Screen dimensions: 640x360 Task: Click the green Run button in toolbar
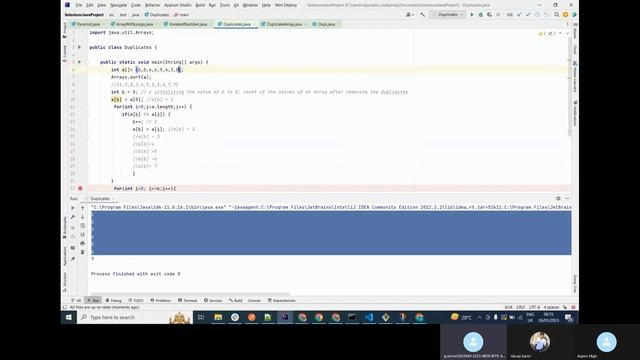click(472, 15)
